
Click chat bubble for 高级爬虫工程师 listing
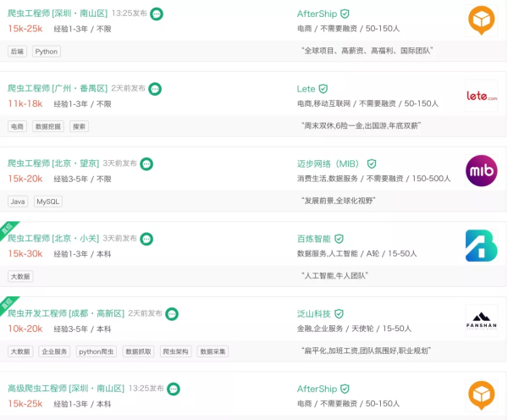coord(174,389)
